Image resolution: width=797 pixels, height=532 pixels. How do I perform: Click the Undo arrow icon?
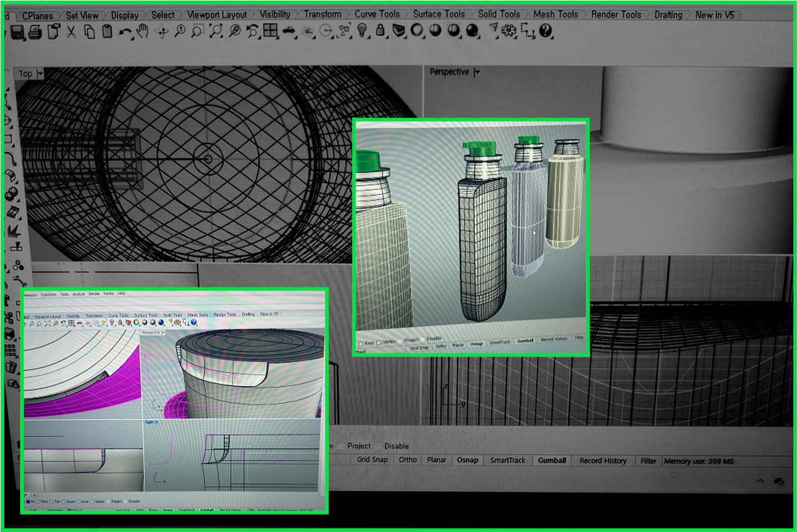pyautogui.click(x=125, y=33)
